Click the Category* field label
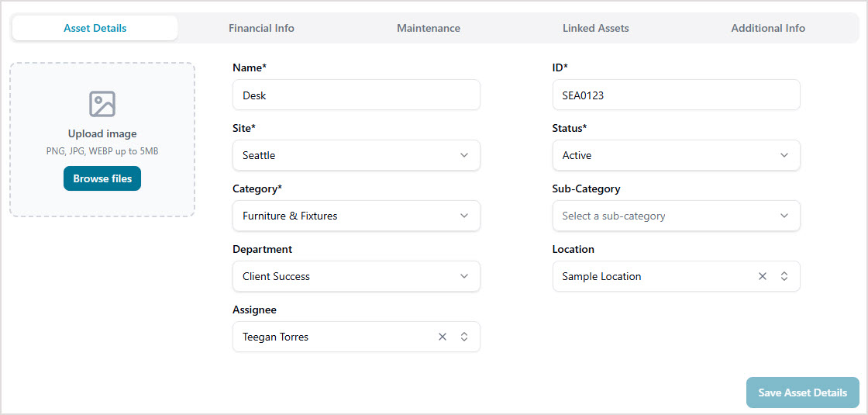The height and width of the screenshot is (415, 868). coord(257,188)
